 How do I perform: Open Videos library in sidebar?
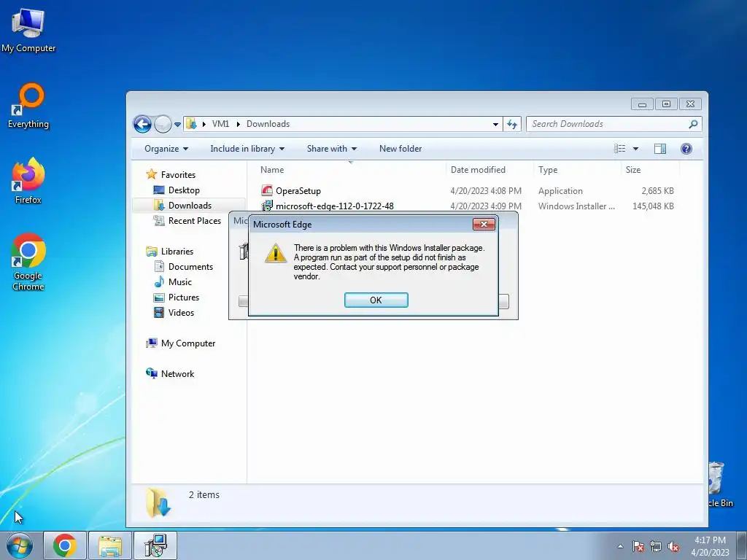(181, 312)
